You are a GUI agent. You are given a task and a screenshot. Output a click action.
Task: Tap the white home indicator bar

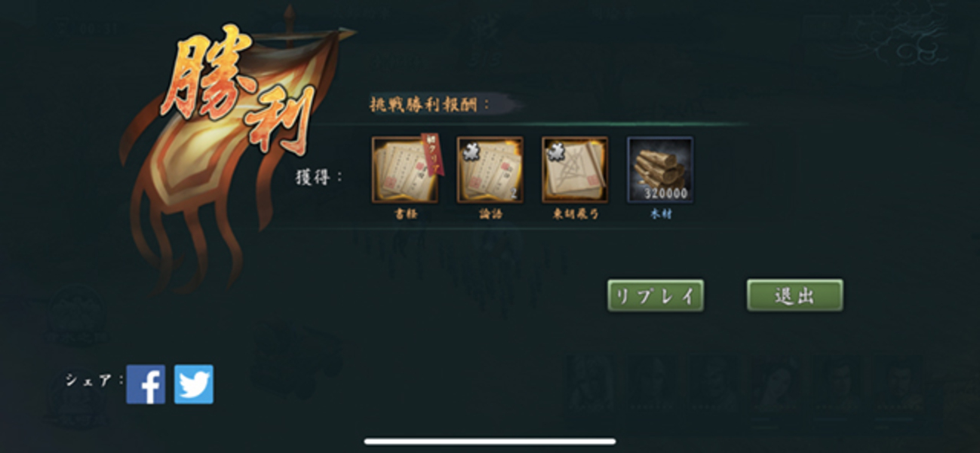click(x=490, y=441)
